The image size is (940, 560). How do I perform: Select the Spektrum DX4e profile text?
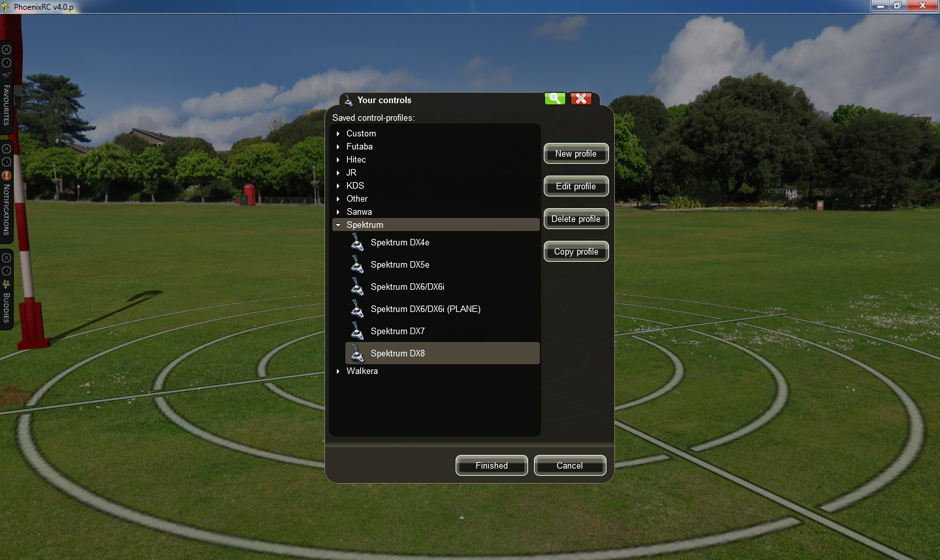400,243
